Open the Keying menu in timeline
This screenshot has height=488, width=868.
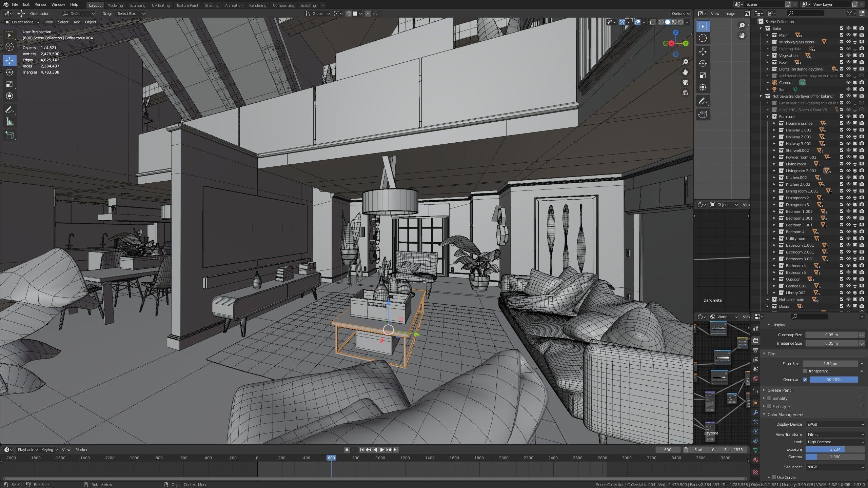[x=49, y=450]
